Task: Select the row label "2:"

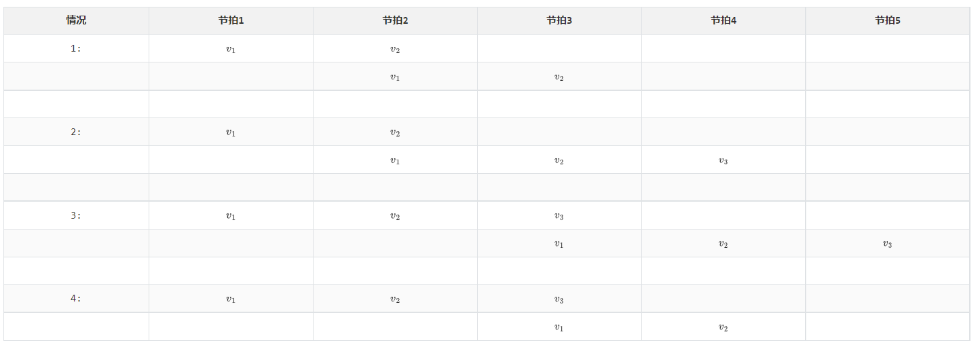Action: 76,132
